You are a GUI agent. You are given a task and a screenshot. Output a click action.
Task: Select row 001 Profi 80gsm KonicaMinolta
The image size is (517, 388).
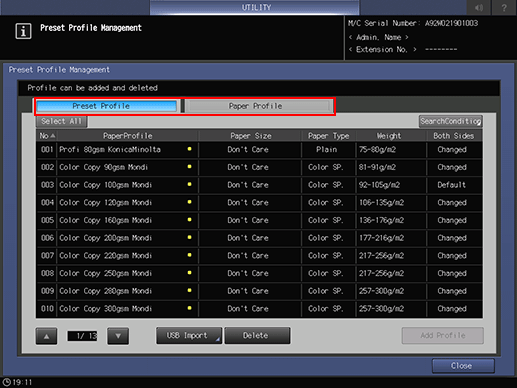[259, 150]
